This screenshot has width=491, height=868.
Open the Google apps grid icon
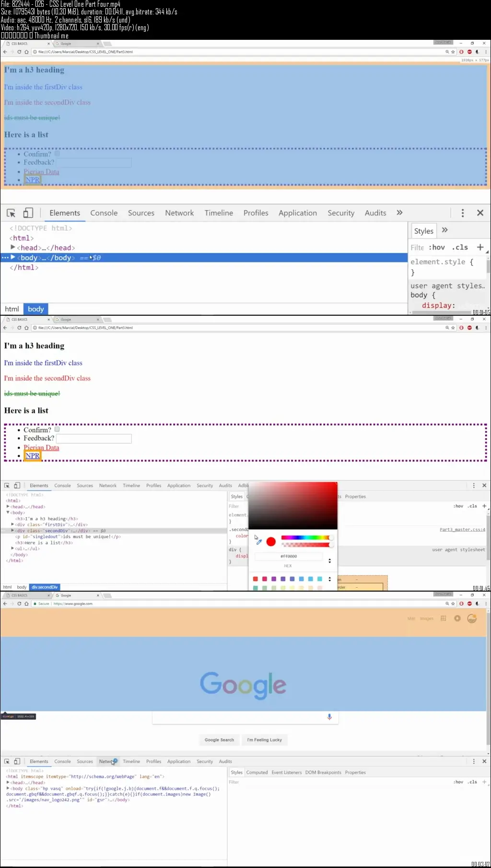click(x=443, y=618)
